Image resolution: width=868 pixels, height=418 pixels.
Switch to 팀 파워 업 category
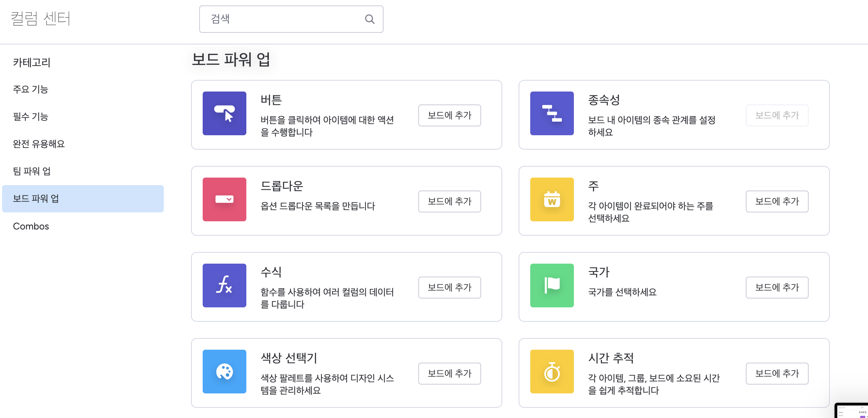point(32,171)
